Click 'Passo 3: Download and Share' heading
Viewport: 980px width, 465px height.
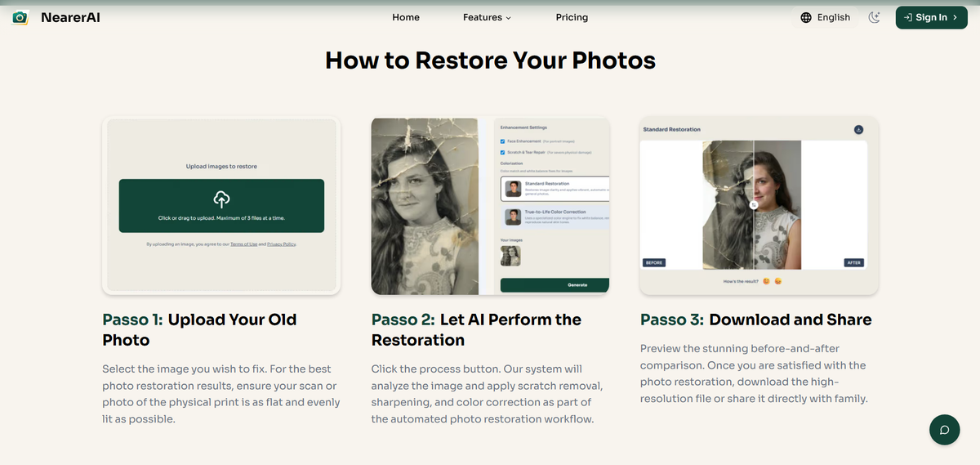pos(756,320)
